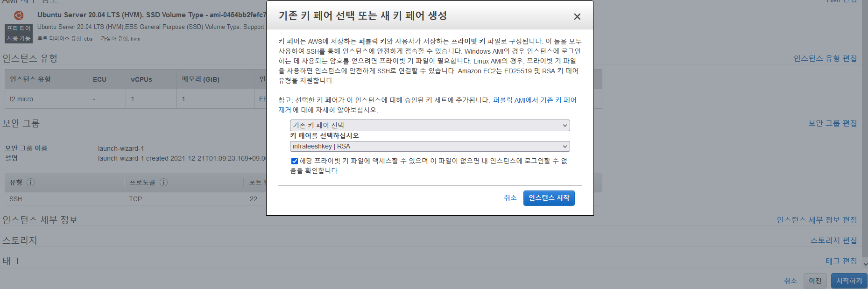The height and width of the screenshot is (289, 868).
Task: Open the 퍼블릭 AMI에서 기존 키 페어 제거 link
Action: click(535, 100)
